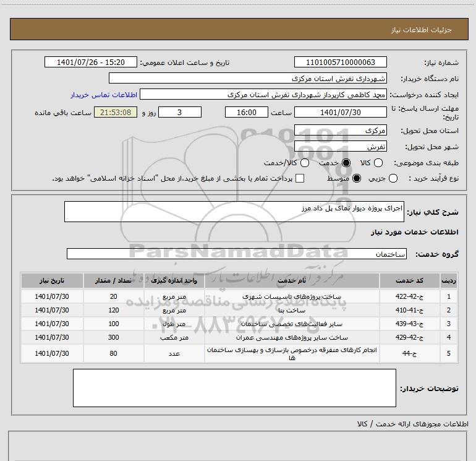Click the request creator name field
The height and width of the screenshot is (461, 476).
click(263, 94)
